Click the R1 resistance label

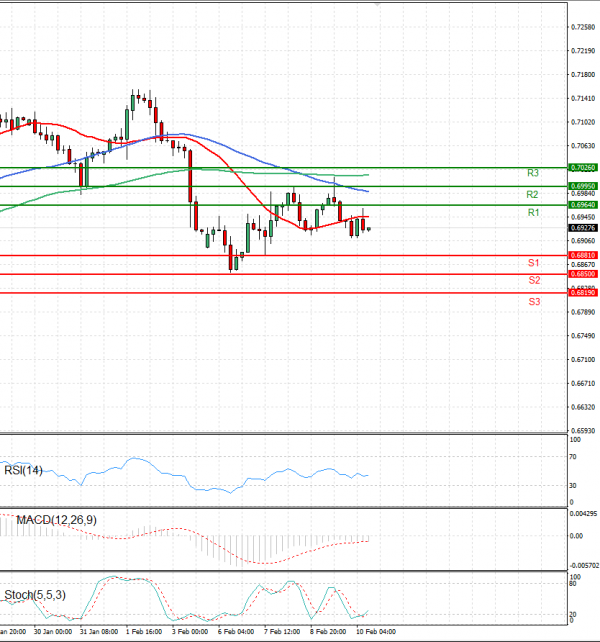533,212
